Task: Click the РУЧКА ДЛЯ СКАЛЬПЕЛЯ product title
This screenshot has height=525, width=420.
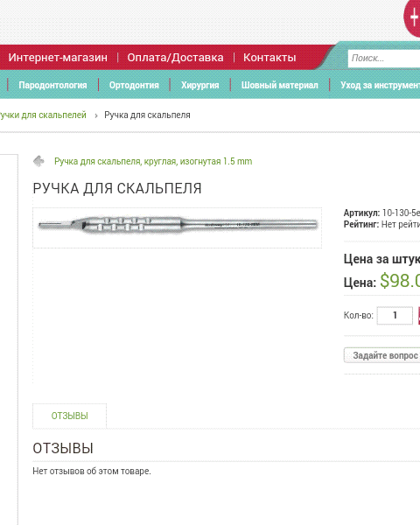Action: 117,188
